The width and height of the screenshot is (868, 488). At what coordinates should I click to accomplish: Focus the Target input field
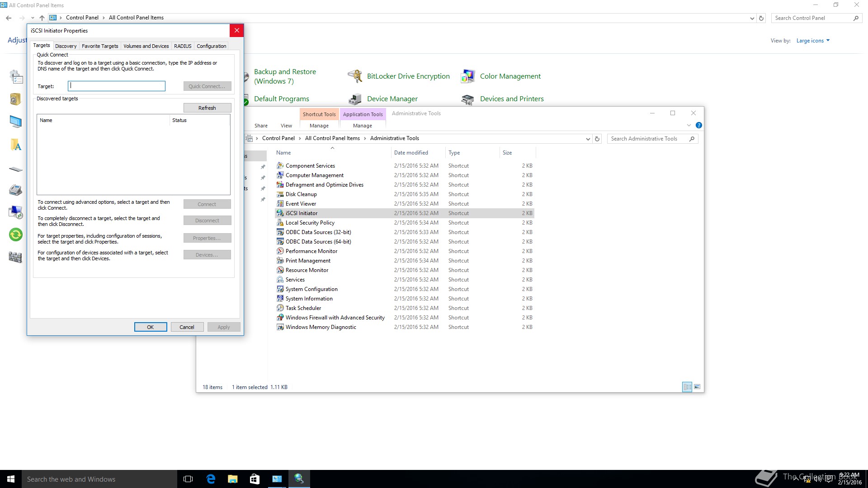click(x=117, y=86)
